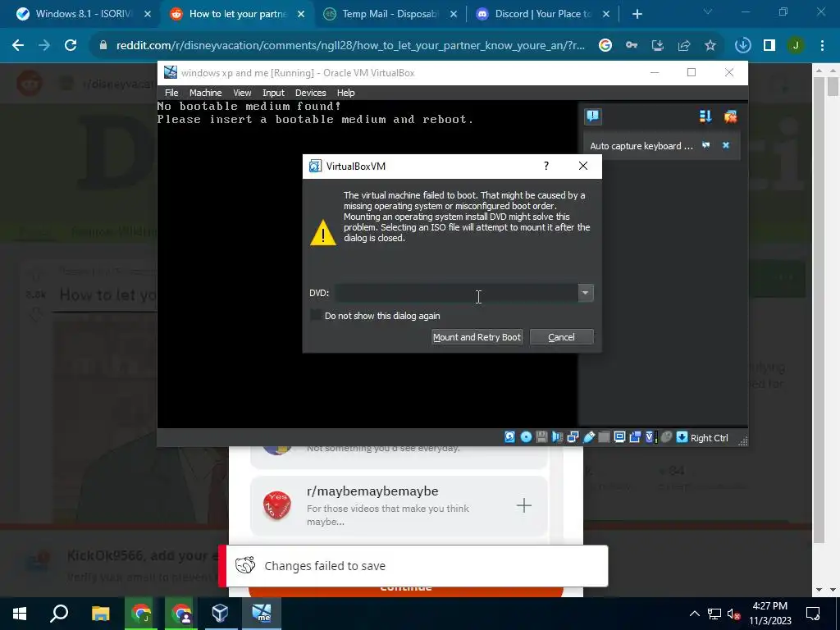
Task: Click the Reddit URL address bar
Action: click(x=350, y=46)
